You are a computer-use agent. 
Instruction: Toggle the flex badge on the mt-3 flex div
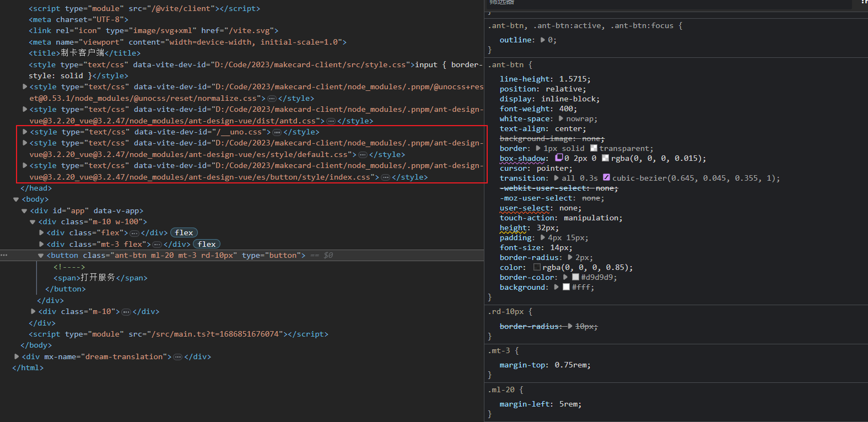207,244
